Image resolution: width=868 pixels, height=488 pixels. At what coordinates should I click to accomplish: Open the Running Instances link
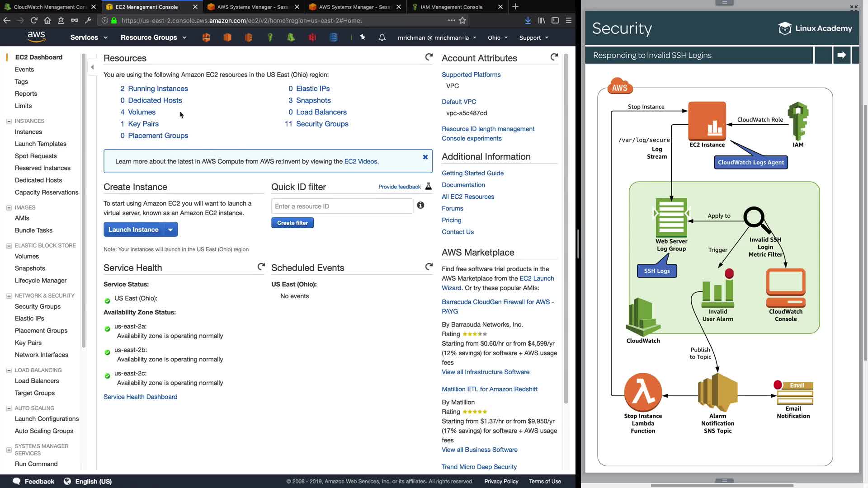coord(158,89)
